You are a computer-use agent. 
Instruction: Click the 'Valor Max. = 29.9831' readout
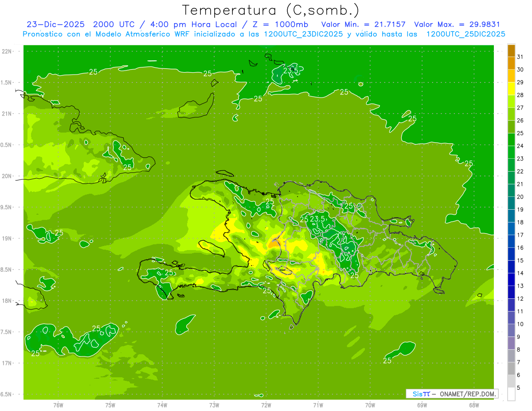(x=457, y=24)
